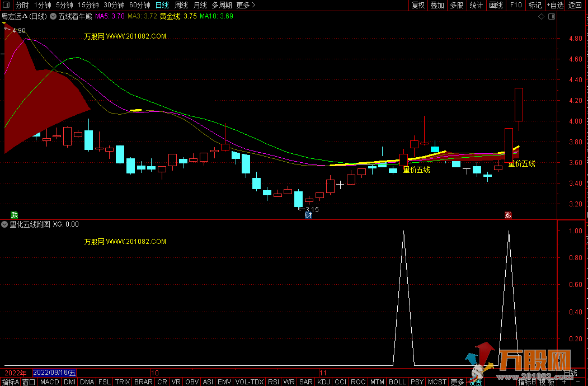The height and width of the screenshot is (386, 588).
Task: Click the 复权 button
Action: click(x=418, y=5)
